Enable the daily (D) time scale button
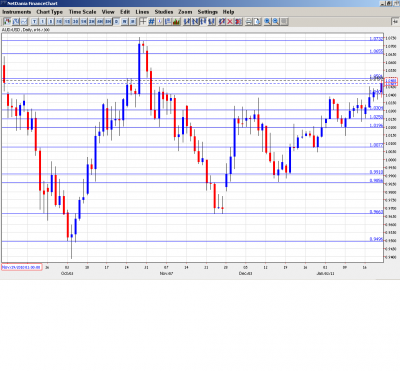Screen dimensions: 400x371 pyautogui.click(x=116, y=22)
